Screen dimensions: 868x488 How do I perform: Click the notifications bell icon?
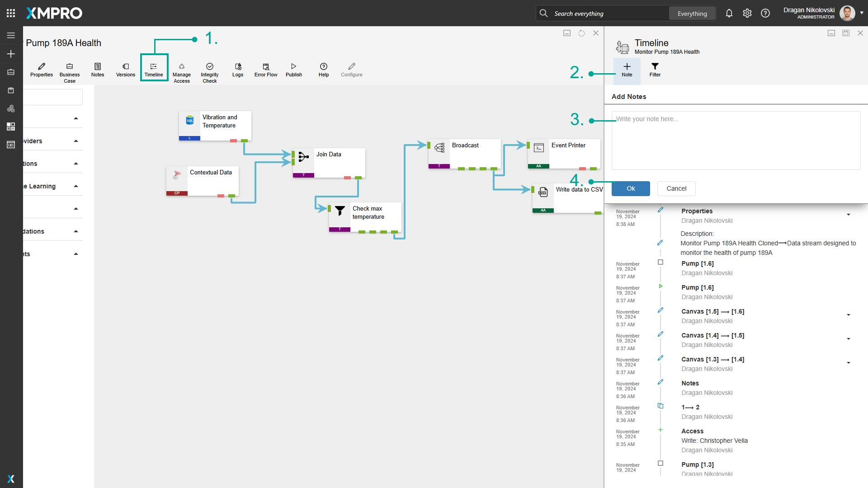[729, 14]
